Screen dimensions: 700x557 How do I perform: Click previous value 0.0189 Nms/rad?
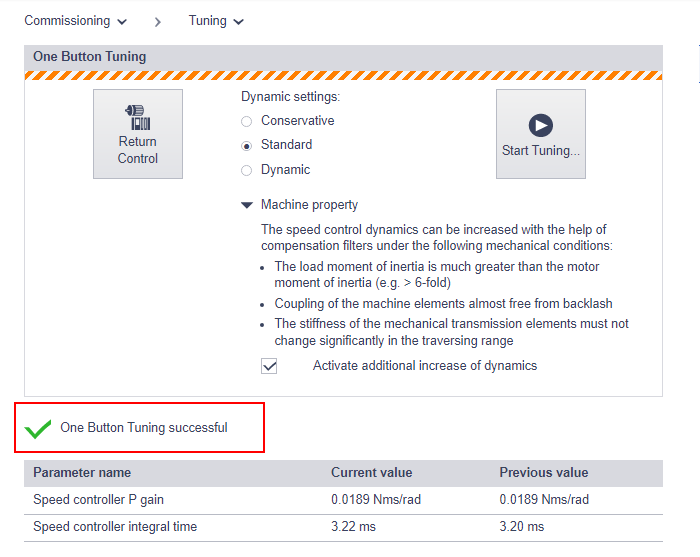coord(544,499)
